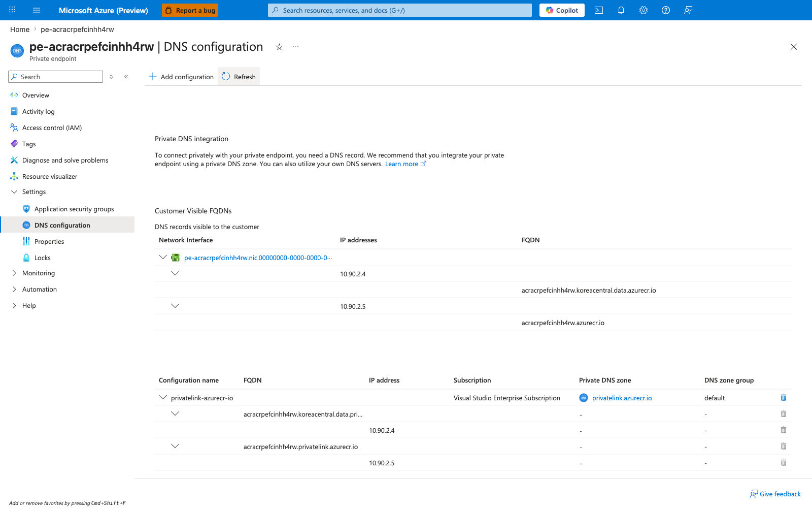Go to Home breadcrumb
This screenshot has height=508, width=812.
tap(20, 29)
